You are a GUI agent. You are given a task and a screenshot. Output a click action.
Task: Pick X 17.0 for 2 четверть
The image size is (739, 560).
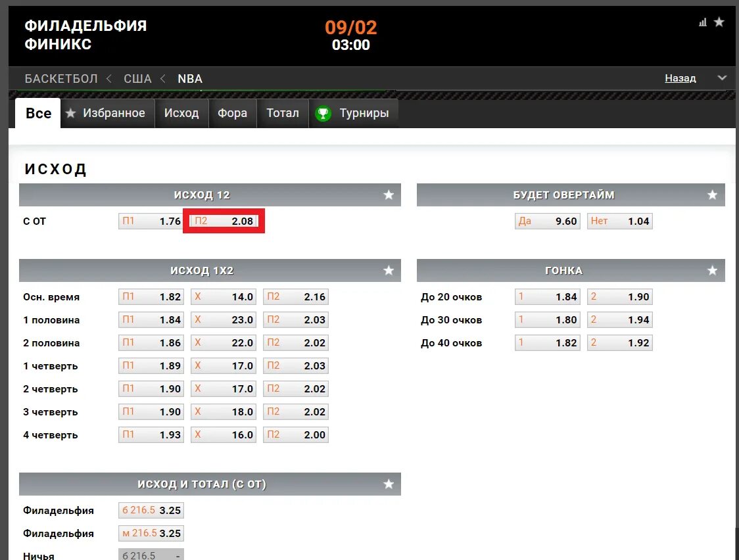tap(224, 389)
